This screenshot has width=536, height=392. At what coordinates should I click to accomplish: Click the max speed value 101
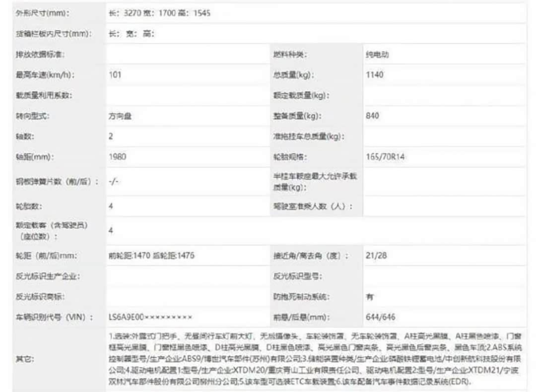tap(115, 75)
